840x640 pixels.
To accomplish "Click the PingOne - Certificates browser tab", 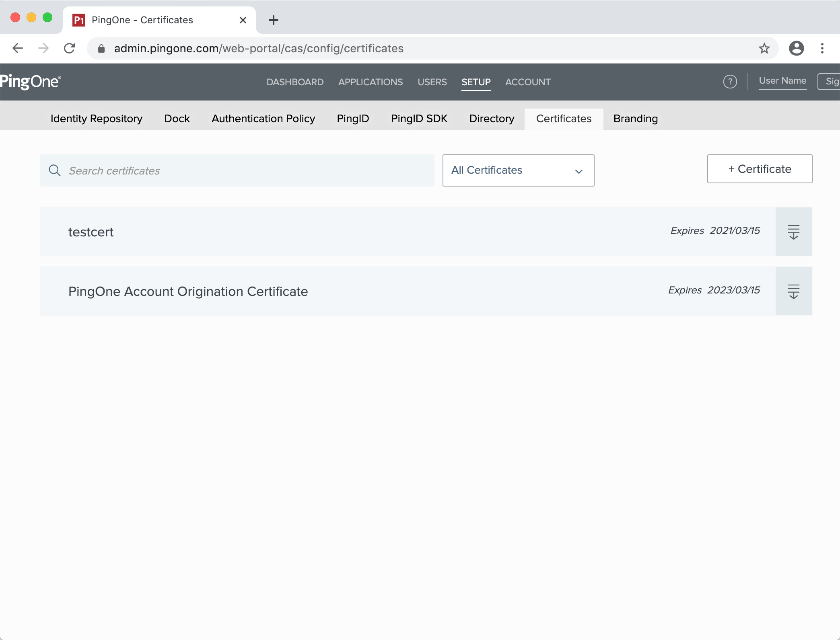I will (x=159, y=20).
